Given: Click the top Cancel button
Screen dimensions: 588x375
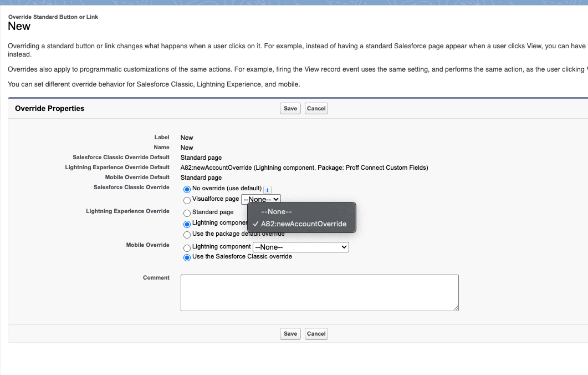Looking at the screenshot, I should pyautogui.click(x=316, y=108).
